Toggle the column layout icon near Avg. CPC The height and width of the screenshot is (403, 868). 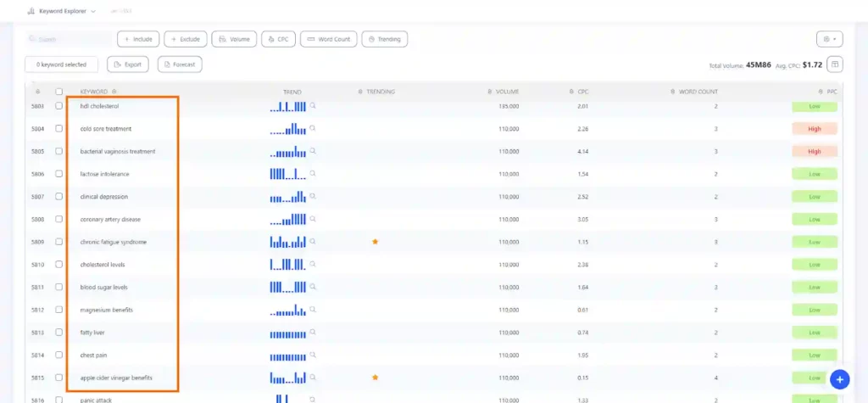835,64
